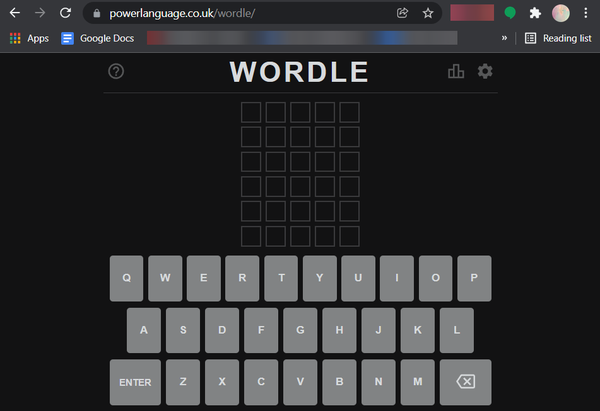
Task: Open the settings gear icon
Action: [485, 71]
